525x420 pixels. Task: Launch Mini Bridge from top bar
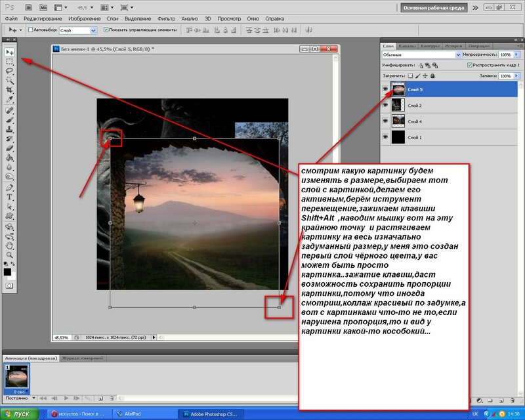point(43,7)
